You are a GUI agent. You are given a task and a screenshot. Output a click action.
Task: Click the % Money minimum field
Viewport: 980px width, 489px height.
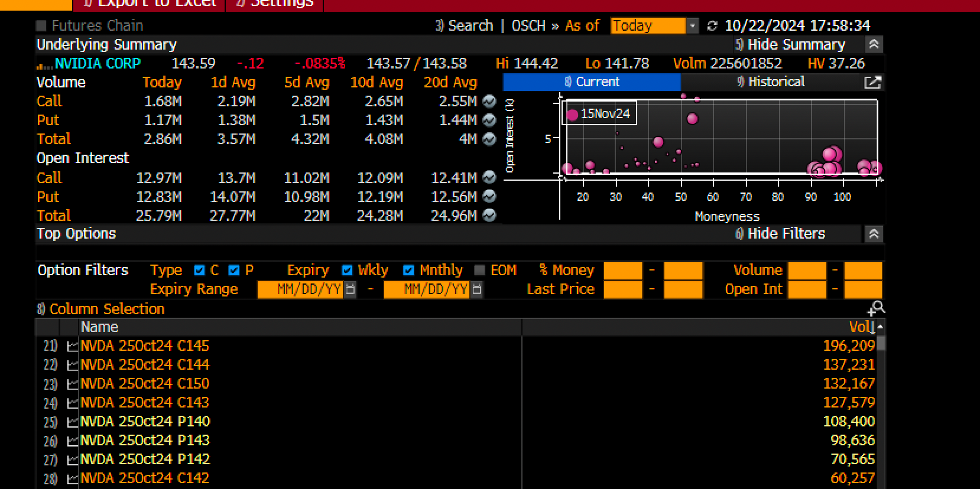click(x=623, y=270)
